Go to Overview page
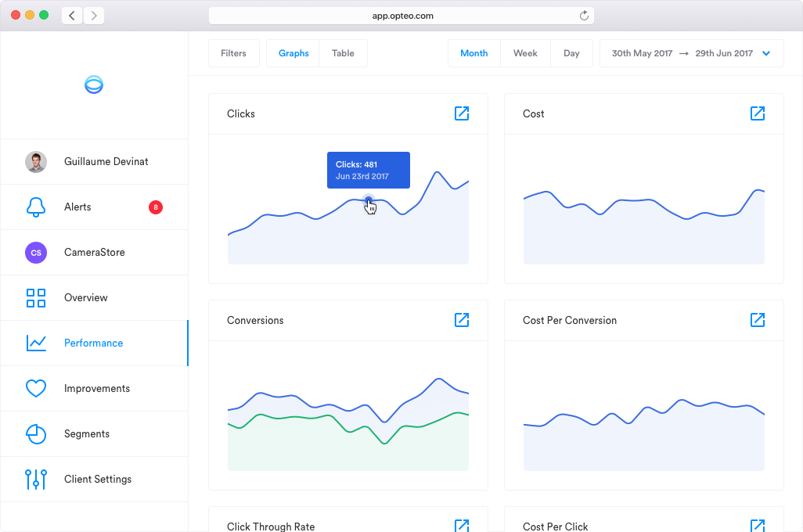The image size is (803, 532). pos(94,298)
